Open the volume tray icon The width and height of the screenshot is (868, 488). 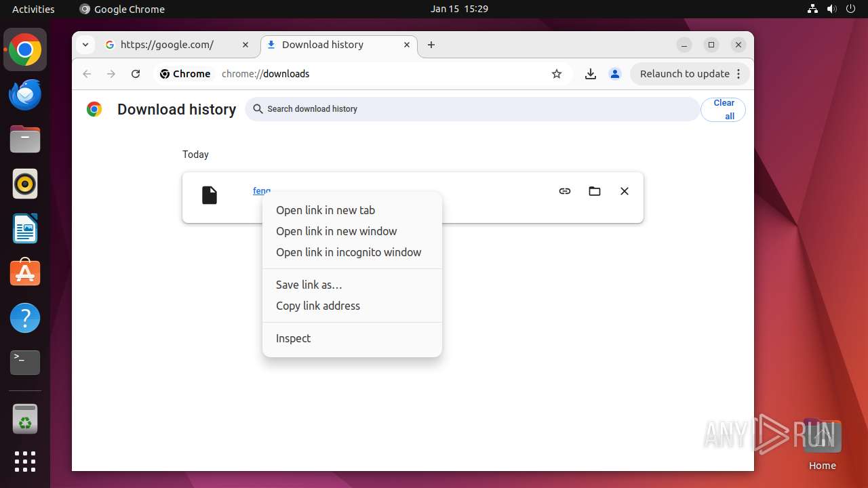pyautogui.click(x=832, y=9)
